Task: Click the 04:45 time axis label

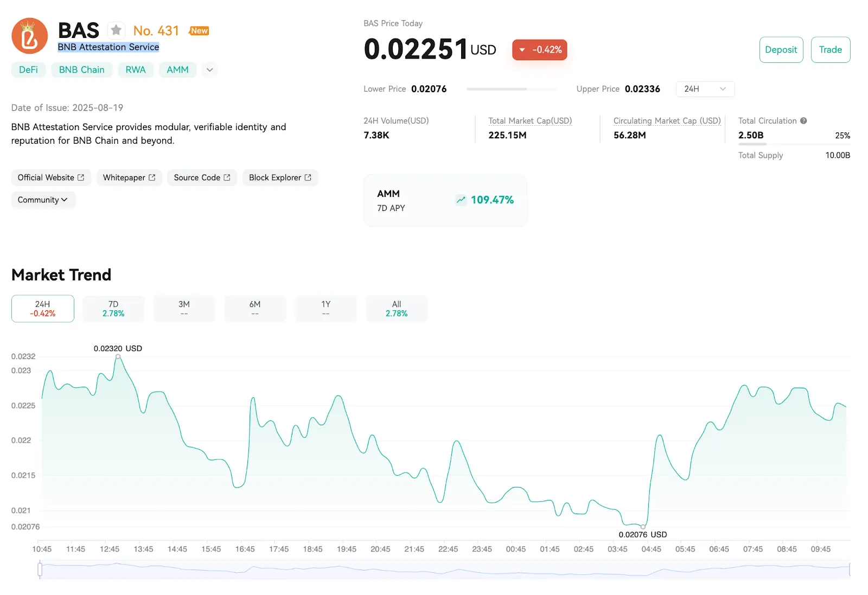Action: click(651, 549)
